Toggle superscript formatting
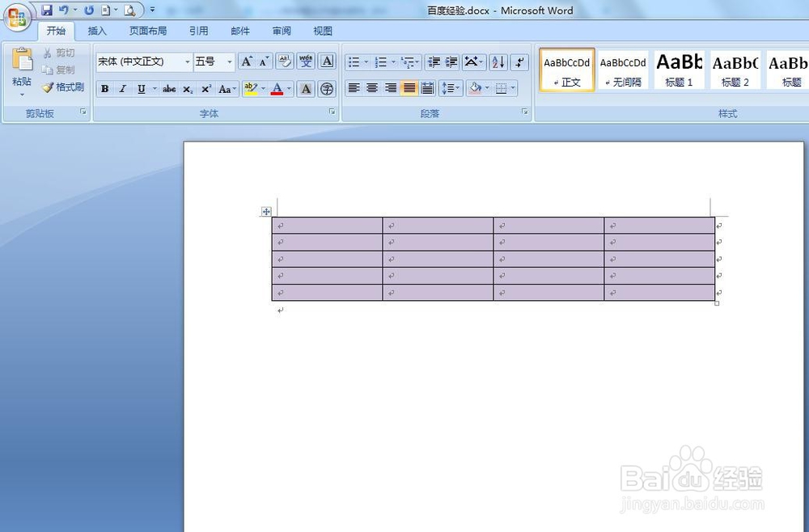 point(206,89)
